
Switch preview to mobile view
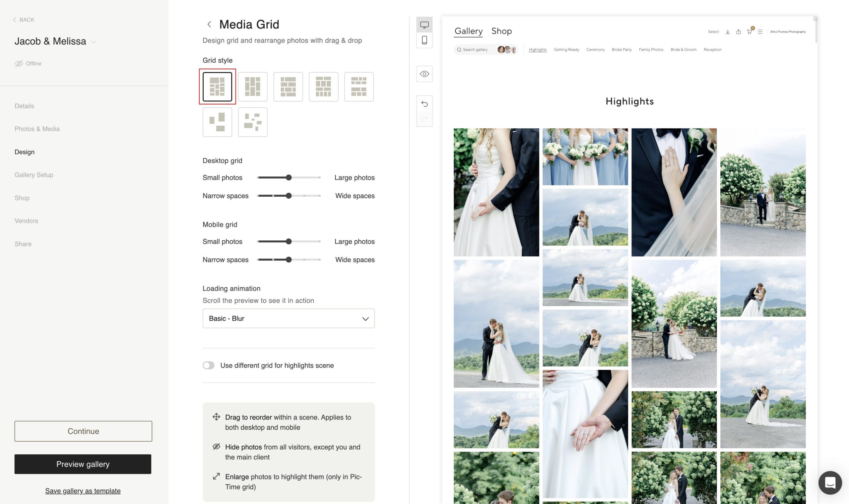click(424, 40)
